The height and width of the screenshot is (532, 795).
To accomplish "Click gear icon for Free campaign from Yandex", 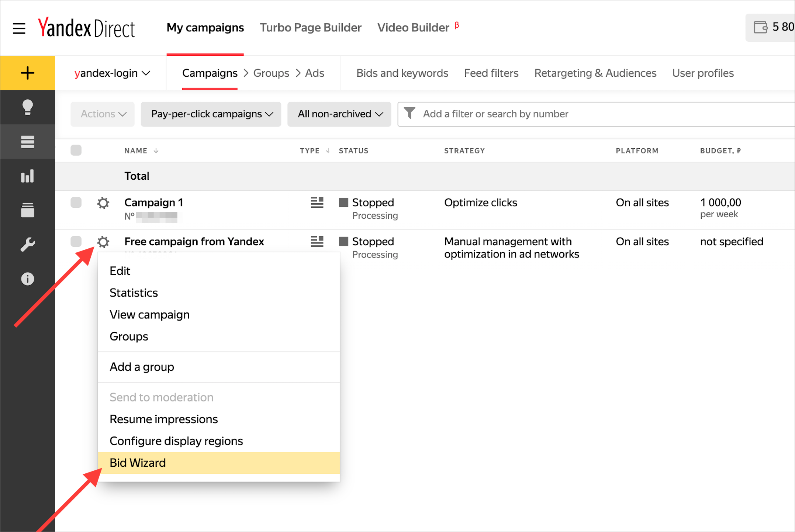I will (x=103, y=242).
